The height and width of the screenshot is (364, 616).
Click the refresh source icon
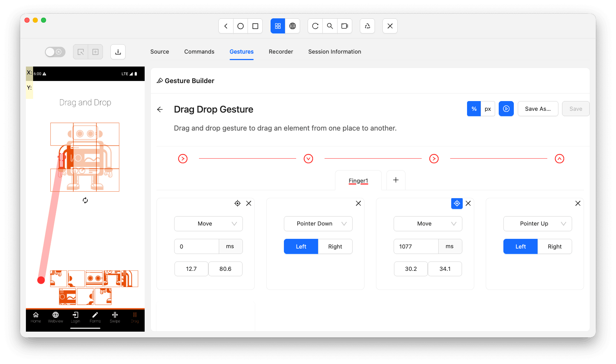point(315,26)
